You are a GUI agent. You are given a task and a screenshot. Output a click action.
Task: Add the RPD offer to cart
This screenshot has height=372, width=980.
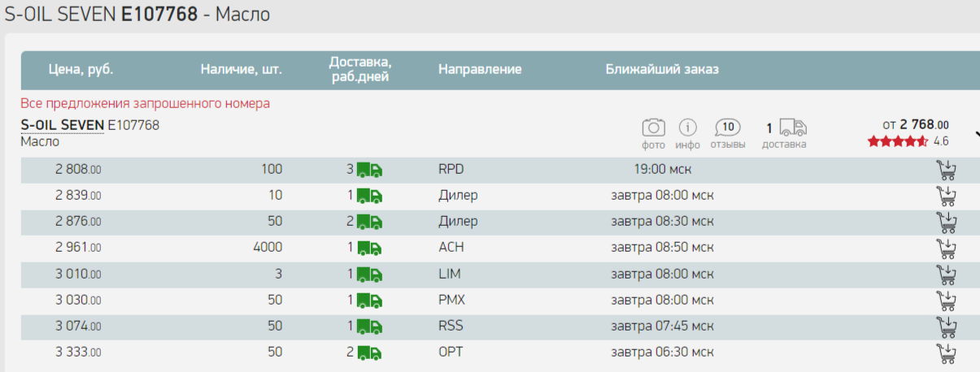(x=947, y=170)
